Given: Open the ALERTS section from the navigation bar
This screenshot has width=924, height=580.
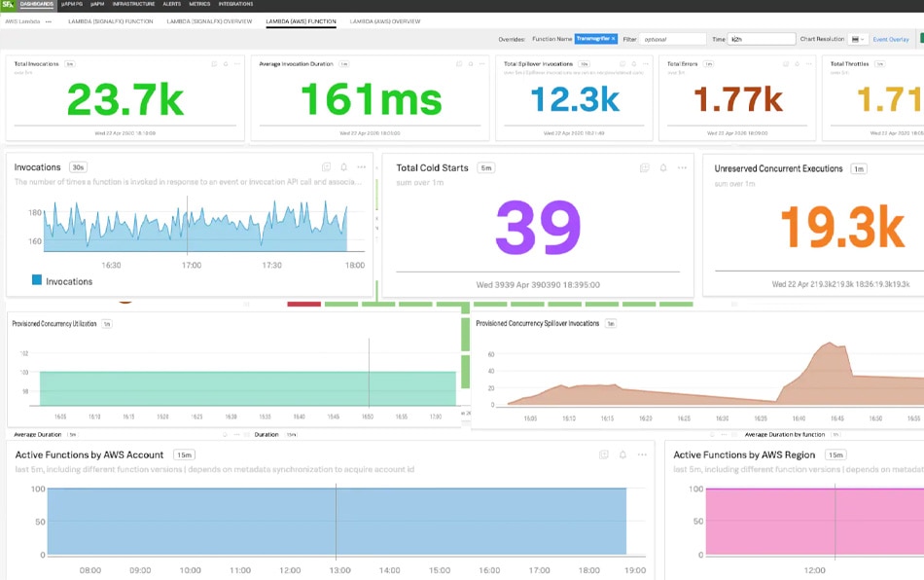Looking at the screenshot, I should [169, 6].
